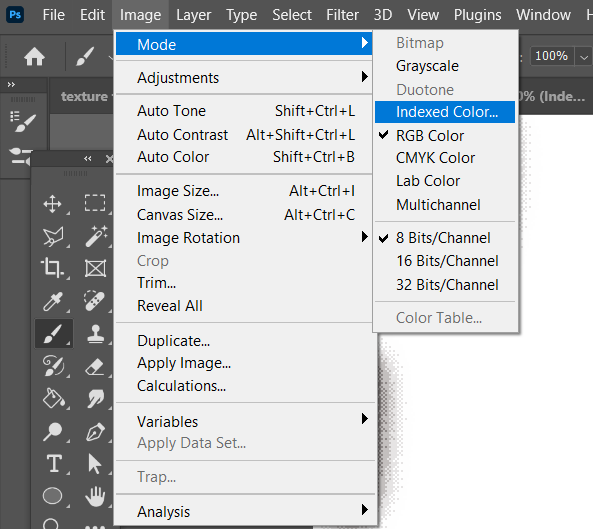Collapse the toolbox panel double-arrow

pos(88,159)
